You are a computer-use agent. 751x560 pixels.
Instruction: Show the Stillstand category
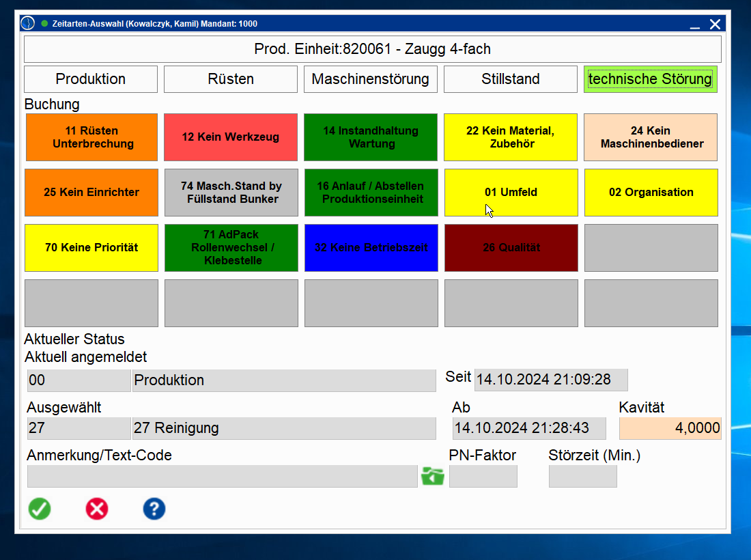(x=510, y=79)
